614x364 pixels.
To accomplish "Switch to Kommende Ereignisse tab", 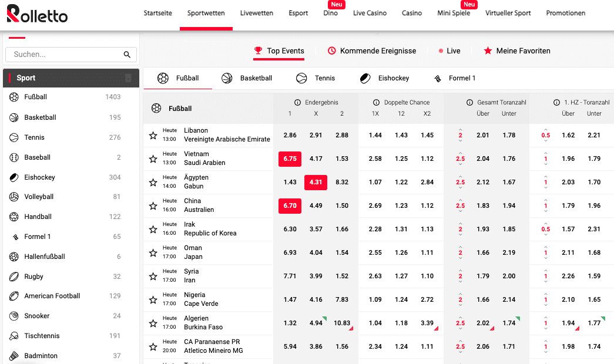I will [x=371, y=51].
